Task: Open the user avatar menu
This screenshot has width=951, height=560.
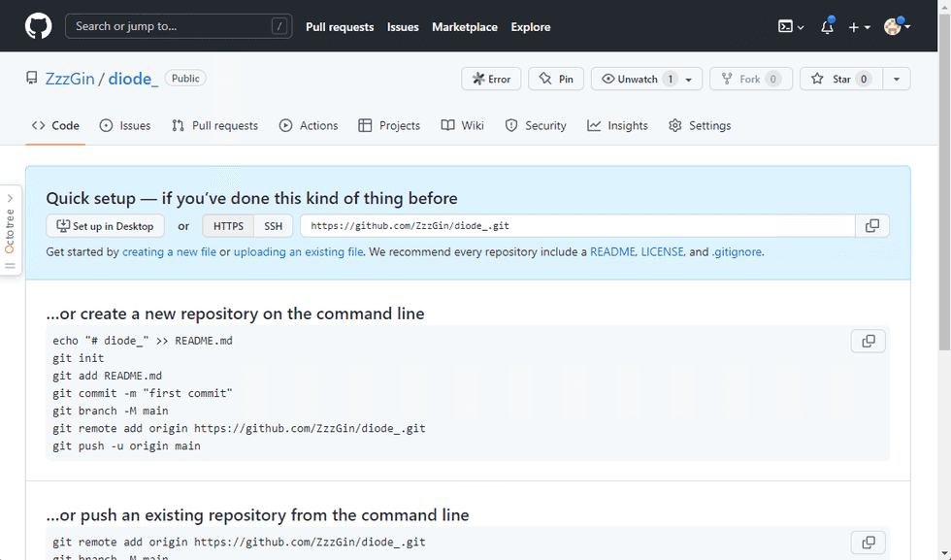Action: click(x=892, y=27)
